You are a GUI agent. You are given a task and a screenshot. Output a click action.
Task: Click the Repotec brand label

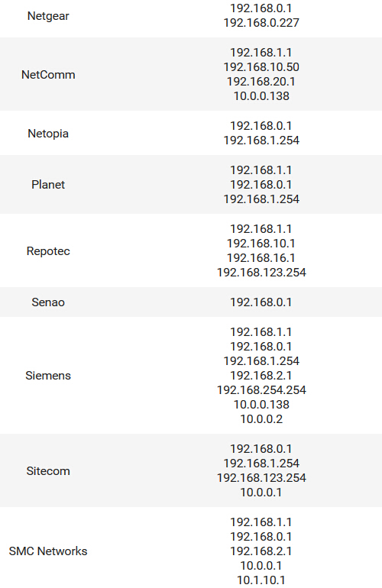(48, 251)
